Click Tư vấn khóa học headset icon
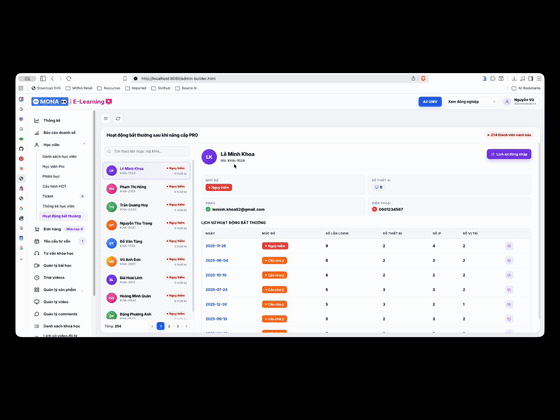 36,254
